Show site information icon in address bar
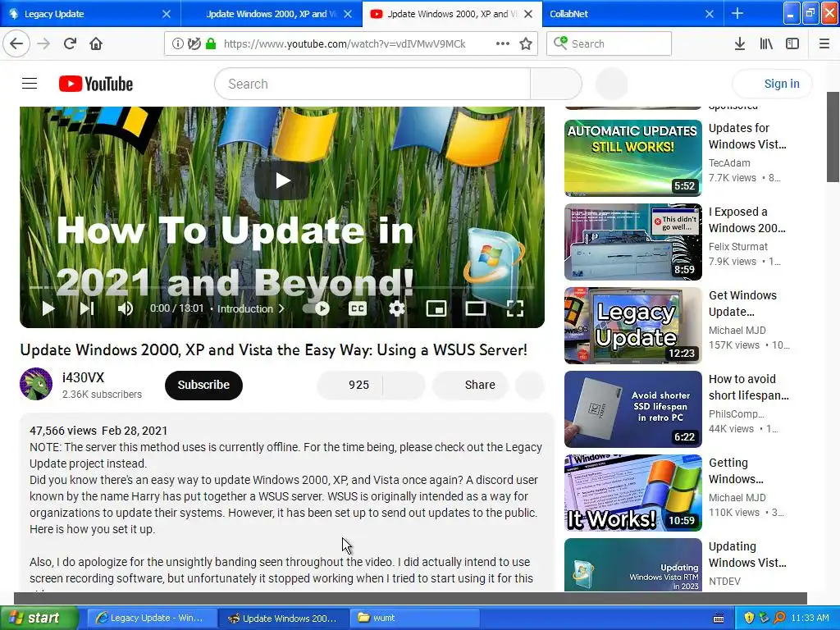840x630 pixels. (x=178, y=43)
